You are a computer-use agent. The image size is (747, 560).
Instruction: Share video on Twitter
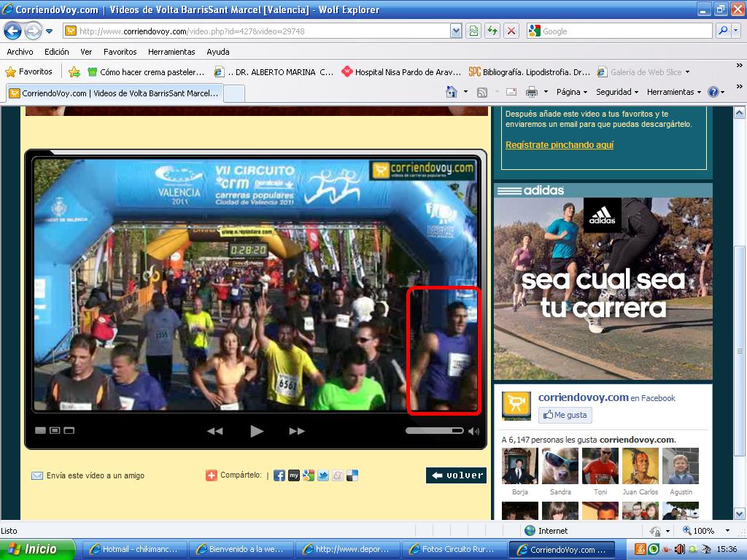323,475
